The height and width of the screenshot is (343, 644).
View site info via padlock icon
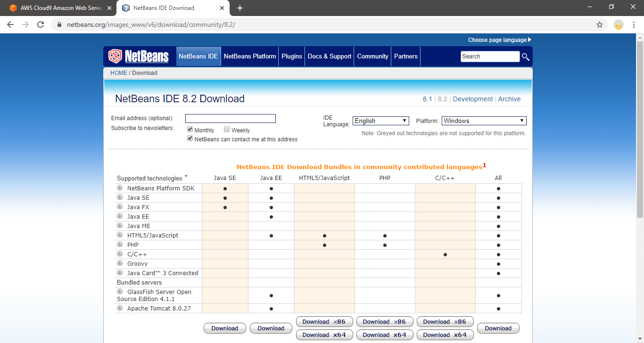[59, 24]
